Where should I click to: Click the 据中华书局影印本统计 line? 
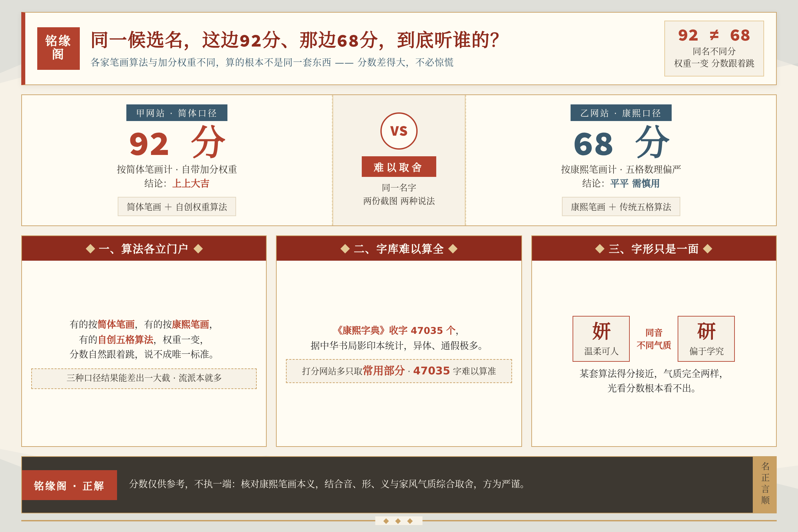pos(397,346)
